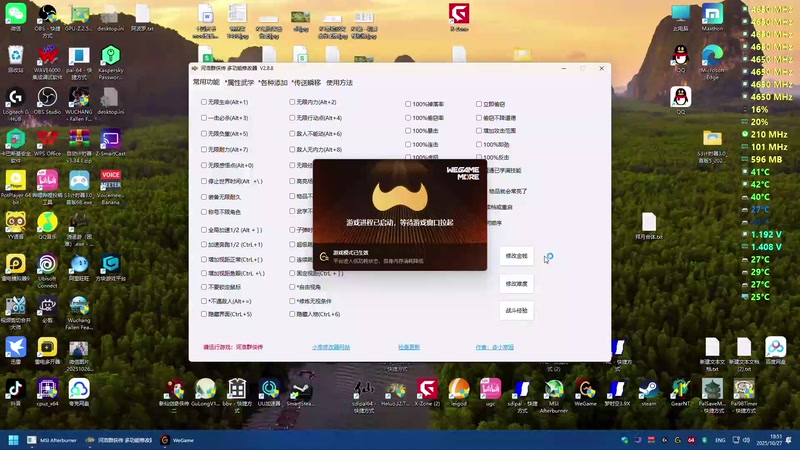The height and width of the screenshot is (450, 800).
Task: Launch the GuLongV1 desktop shortcut
Action: 205,392
